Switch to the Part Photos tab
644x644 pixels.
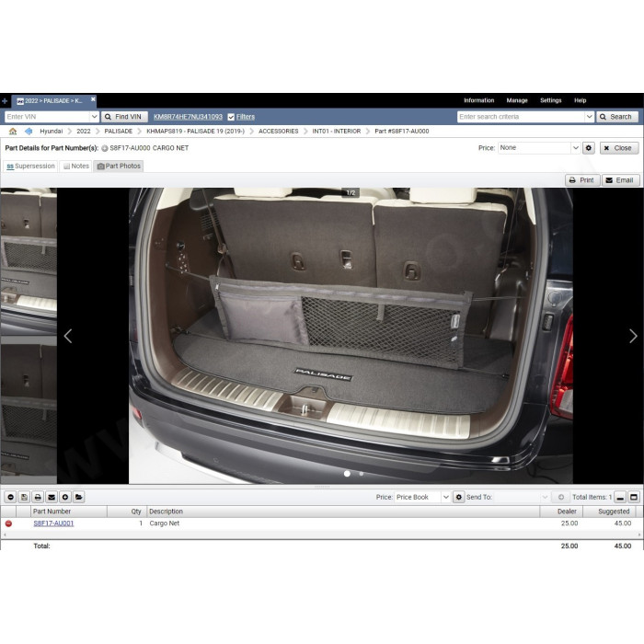pos(119,166)
